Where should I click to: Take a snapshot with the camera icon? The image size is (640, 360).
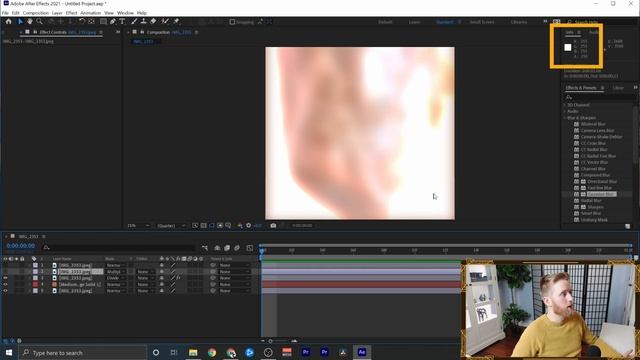point(273,226)
